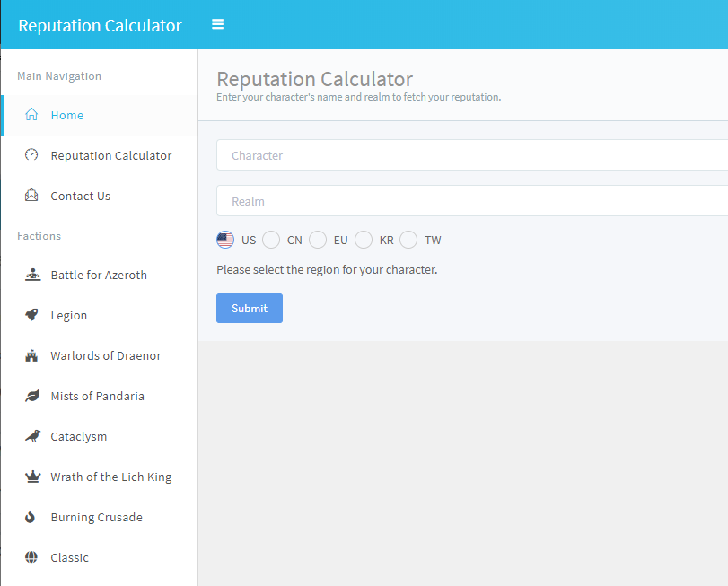Click the Mists of Pandaria leaf icon

coord(32,396)
